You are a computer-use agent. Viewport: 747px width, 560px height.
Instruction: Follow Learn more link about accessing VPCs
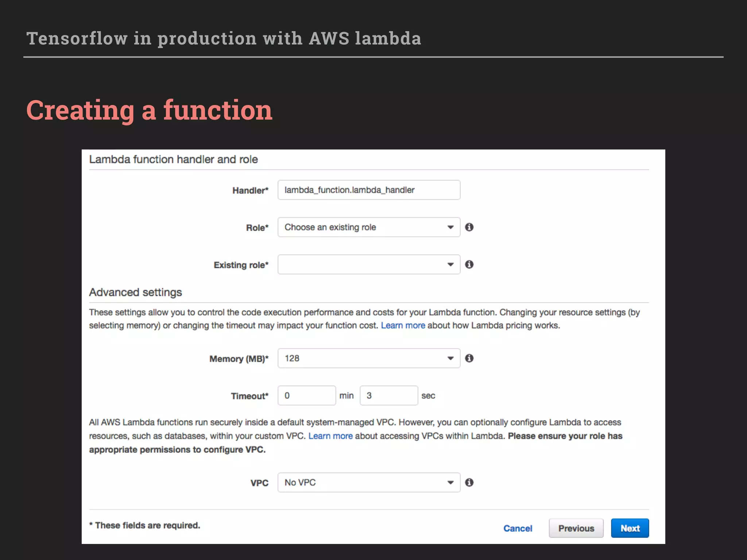click(330, 436)
